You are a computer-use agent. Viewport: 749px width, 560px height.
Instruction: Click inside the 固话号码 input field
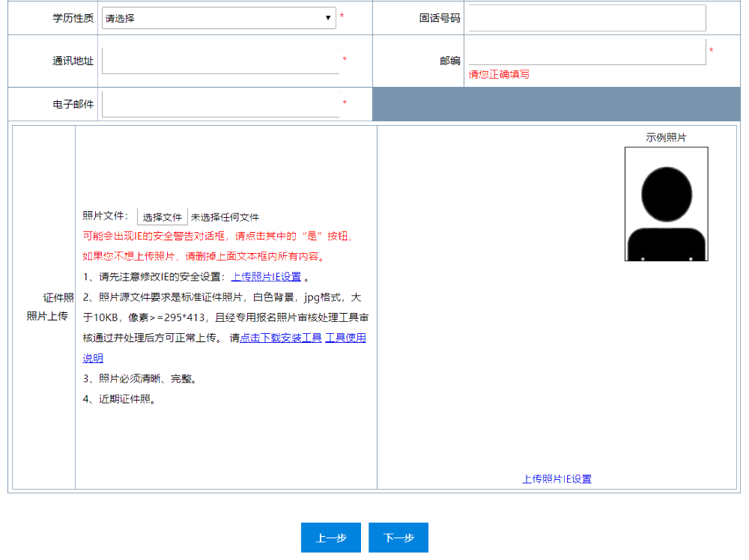tap(586, 18)
